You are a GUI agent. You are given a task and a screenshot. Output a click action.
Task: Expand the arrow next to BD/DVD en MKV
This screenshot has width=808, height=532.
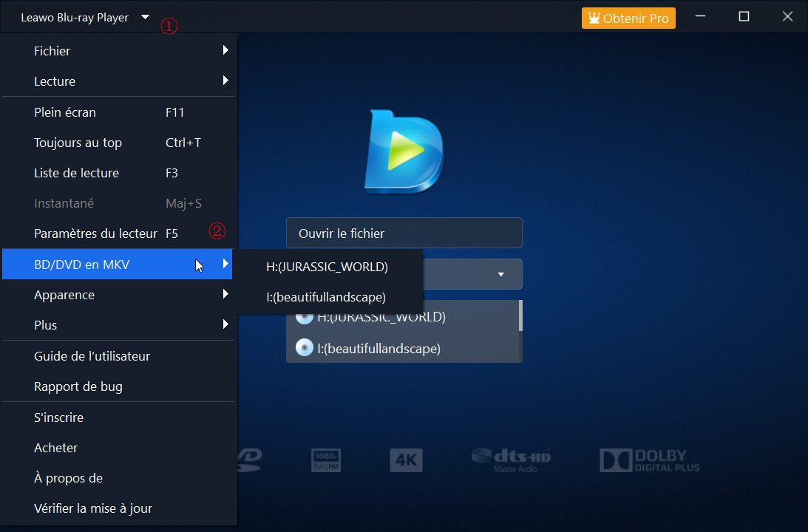point(225,264)
